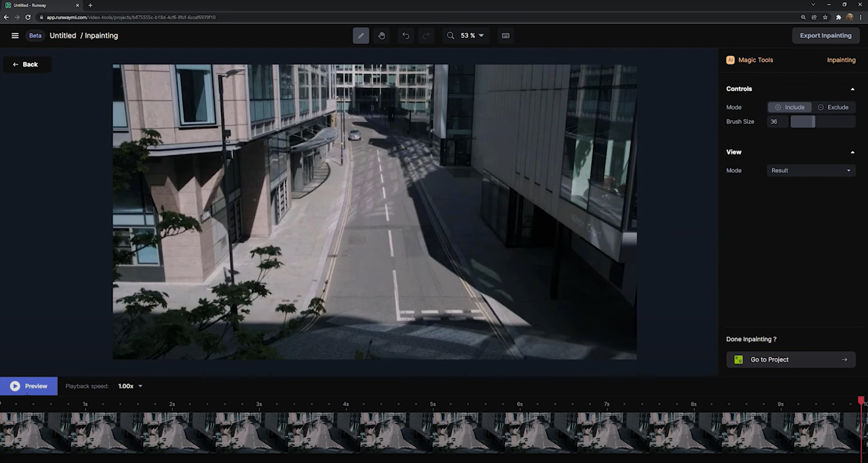The height and width of the screenshot is (463, 868).
Task: Open browser extensions puzzle icon
Action: pos(838,17)
